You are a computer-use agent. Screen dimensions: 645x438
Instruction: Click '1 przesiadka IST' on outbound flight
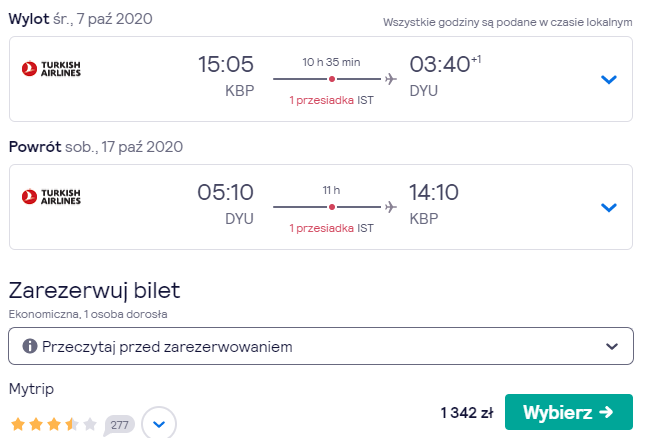click(332, 100)
